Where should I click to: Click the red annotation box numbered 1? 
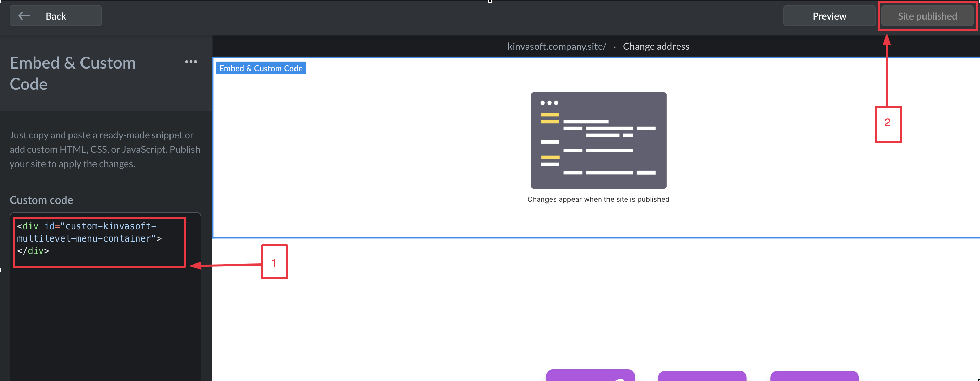click(274, 262)
